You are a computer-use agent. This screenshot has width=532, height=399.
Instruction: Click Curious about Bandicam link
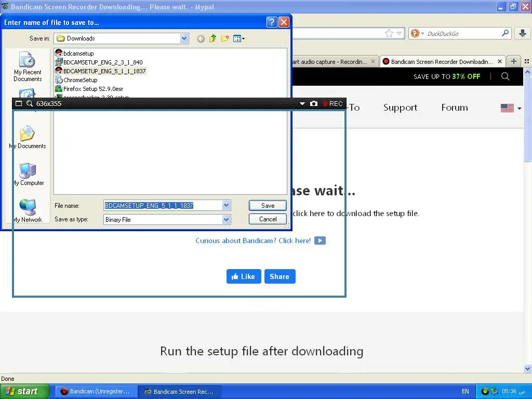tap(253, 241)
